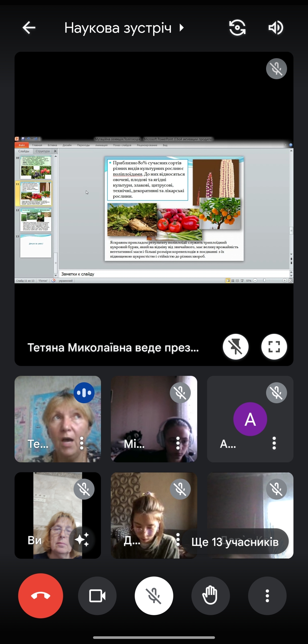This screenshot has height=644, width=308.
Task: Tap the muted mic icon on A... tile
Action: pos(276,393)
